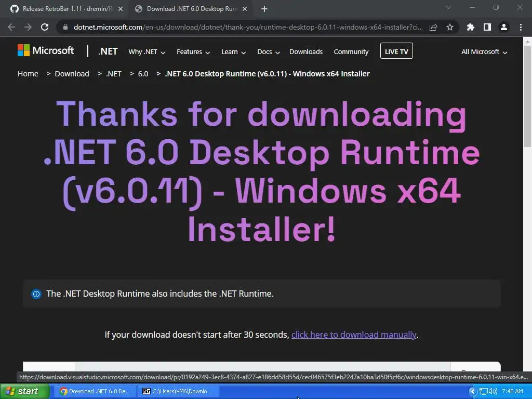Expand the Learn dropdown
532x399 pixels.
tap(233, 52)
